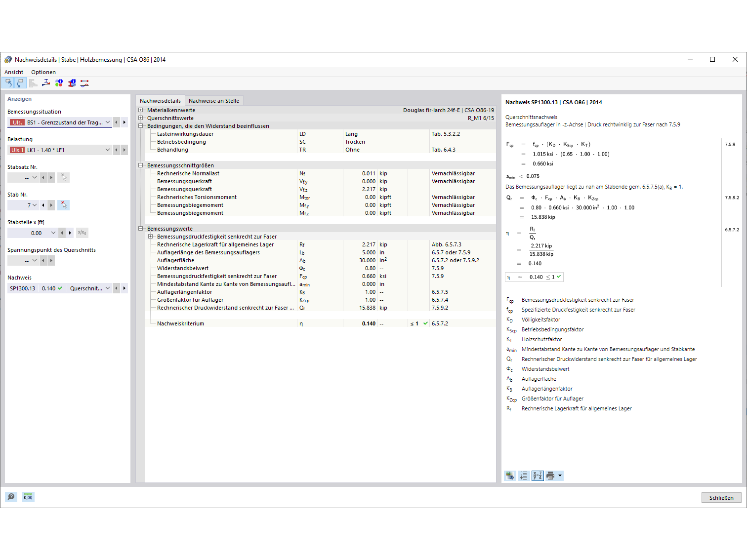
Task: Toggle the x/y=7/4 formula values icon
Action: point(538,476)
